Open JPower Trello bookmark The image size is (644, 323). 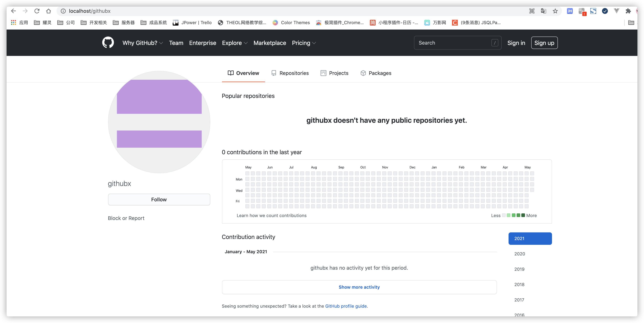pyautogui.click(x=192, y=22)
